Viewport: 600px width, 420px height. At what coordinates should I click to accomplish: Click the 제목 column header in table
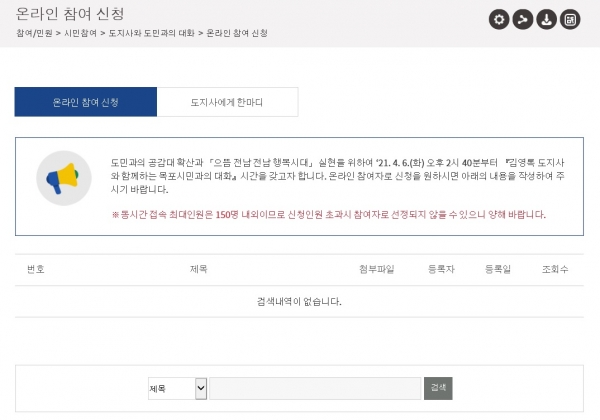(x=198, y=270)
